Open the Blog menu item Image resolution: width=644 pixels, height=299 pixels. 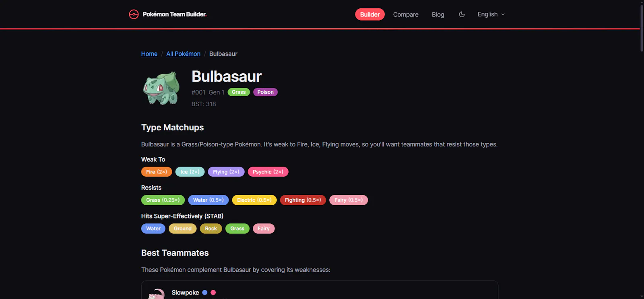click(x=438, y=14)
